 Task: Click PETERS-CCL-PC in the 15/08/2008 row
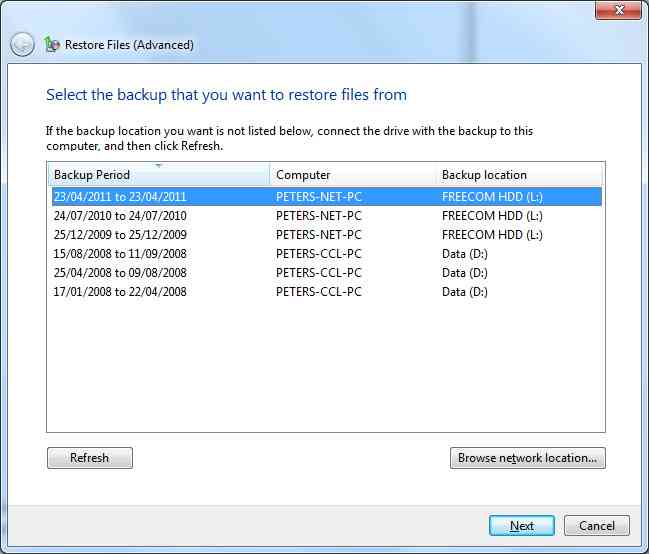pos(319,254)
